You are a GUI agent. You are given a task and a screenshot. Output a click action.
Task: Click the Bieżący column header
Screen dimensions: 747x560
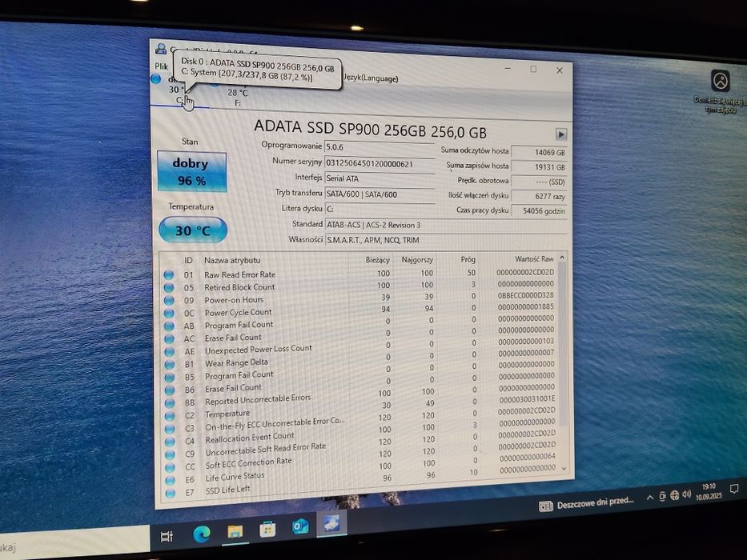point(377,260)
